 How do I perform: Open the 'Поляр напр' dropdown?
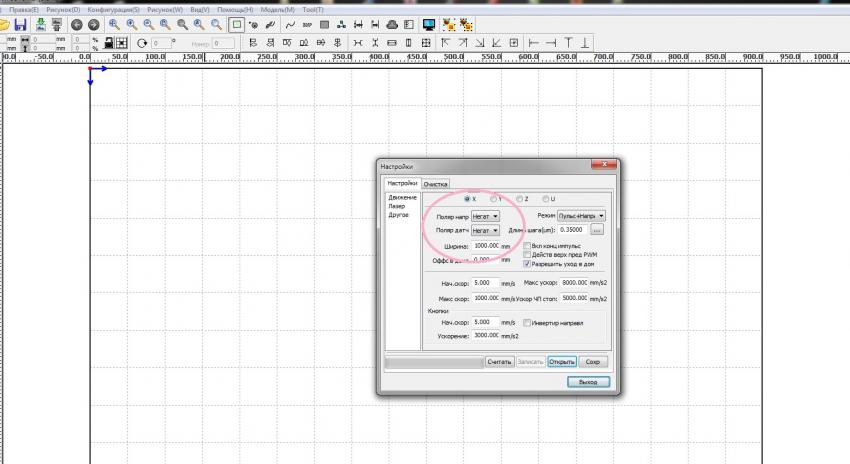pos(485,216)
